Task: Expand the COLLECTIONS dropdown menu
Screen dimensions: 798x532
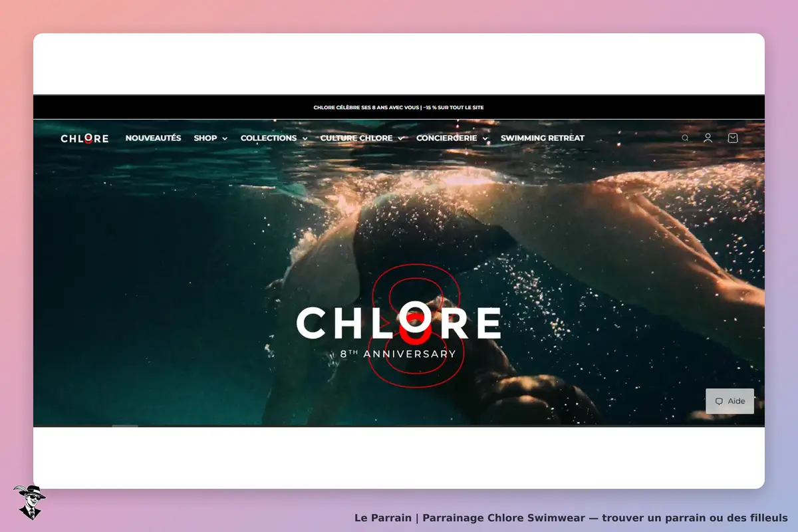Action: [x=274, y=138]
